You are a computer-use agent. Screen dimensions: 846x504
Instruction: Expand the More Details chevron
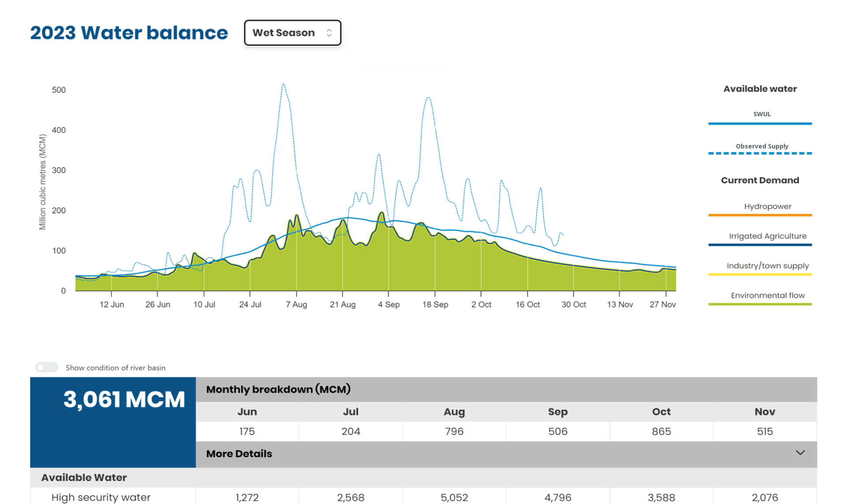[800, 453]
